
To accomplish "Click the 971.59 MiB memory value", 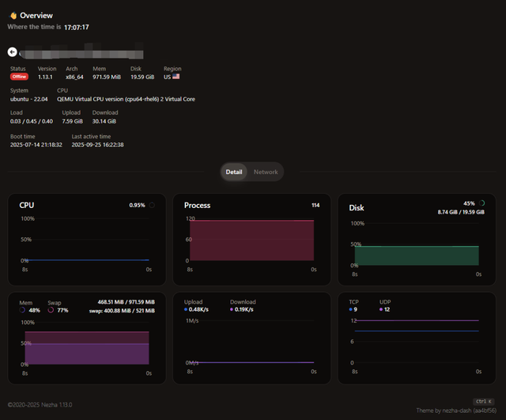I will pos(107,77).
